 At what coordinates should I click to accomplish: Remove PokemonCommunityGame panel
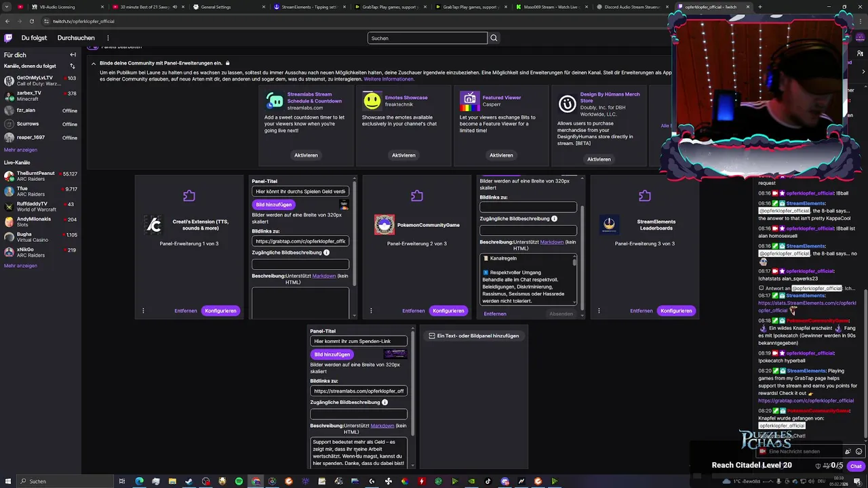(x=413, y=311)
